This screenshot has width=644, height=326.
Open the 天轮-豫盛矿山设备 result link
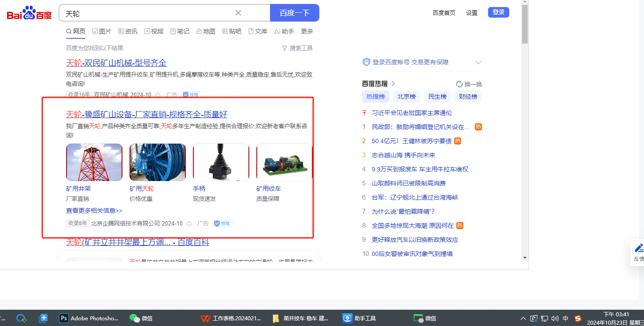(147, 115)
